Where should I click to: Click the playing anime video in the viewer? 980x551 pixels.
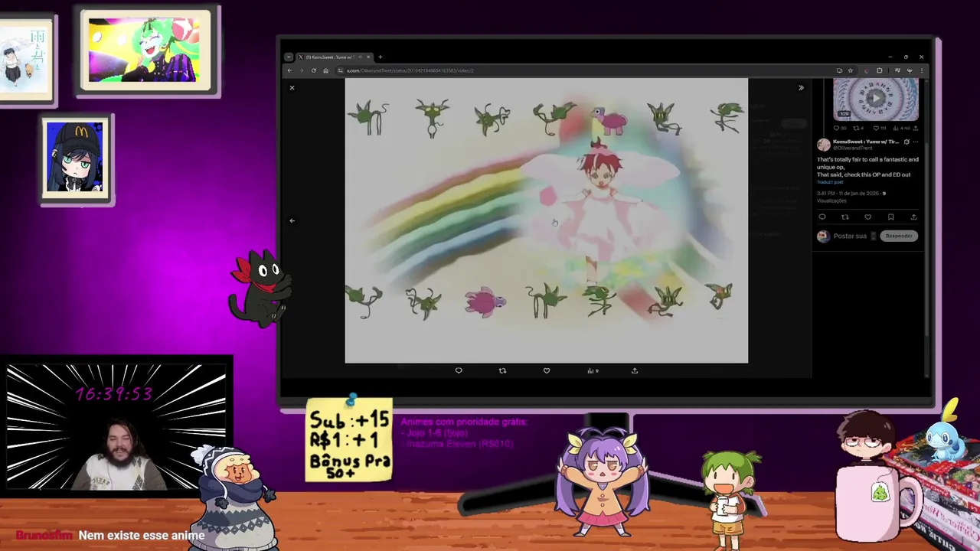click(x=547, y=220)
